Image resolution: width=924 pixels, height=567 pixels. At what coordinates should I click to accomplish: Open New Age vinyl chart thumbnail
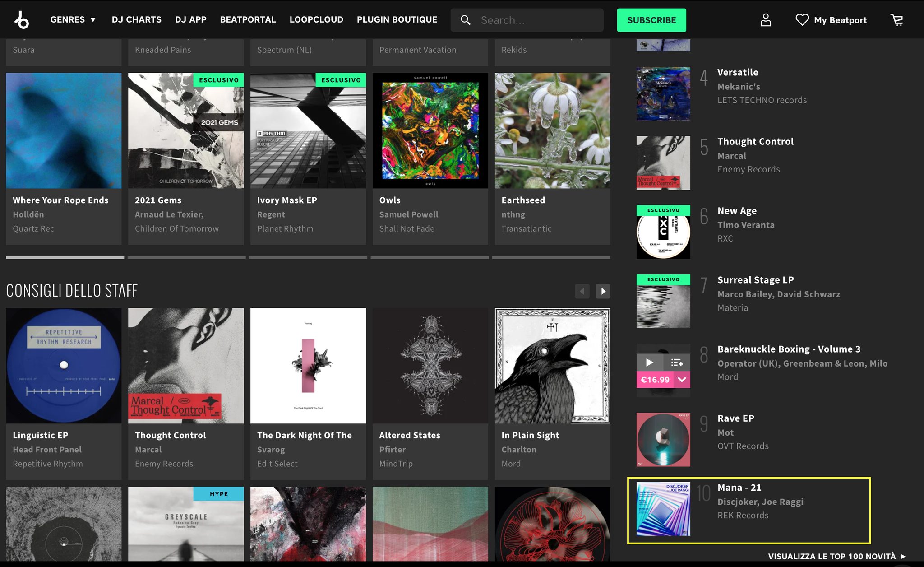663,232
